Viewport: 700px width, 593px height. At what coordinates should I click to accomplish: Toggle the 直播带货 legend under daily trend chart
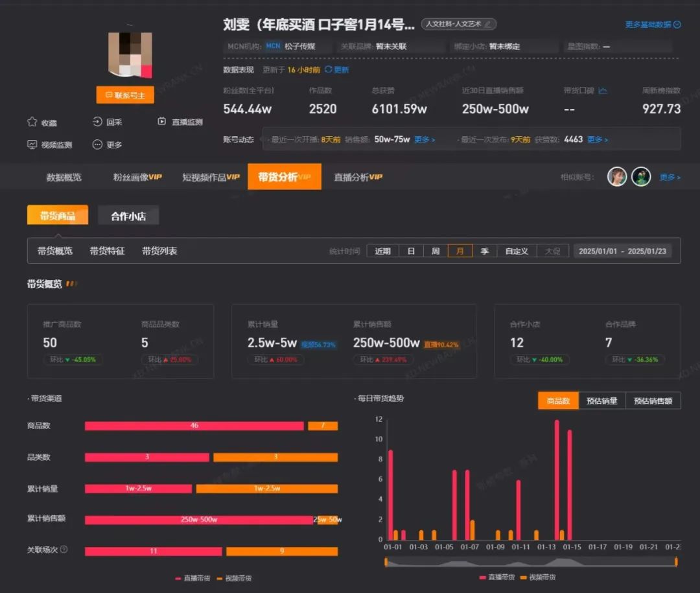[x=496, y=577]
